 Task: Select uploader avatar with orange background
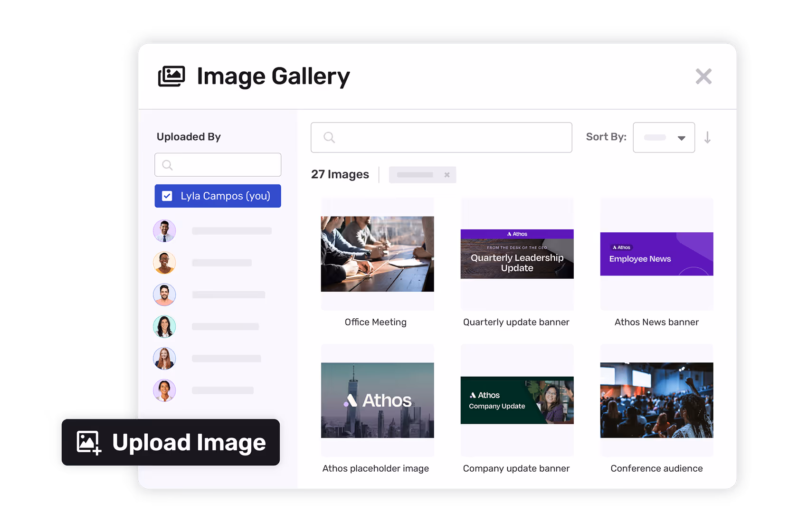coord(164,263)
